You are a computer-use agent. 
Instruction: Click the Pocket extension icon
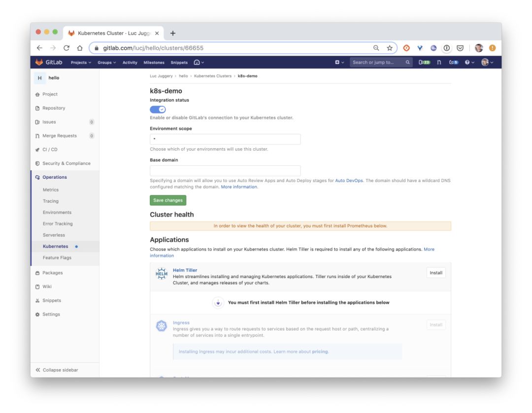coord(460,48)
